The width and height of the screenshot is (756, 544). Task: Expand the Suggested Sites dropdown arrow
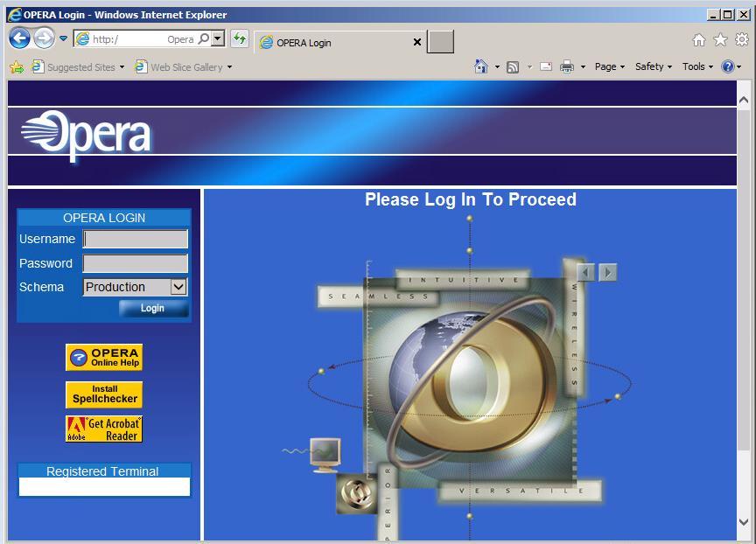(x=122, y=67)
